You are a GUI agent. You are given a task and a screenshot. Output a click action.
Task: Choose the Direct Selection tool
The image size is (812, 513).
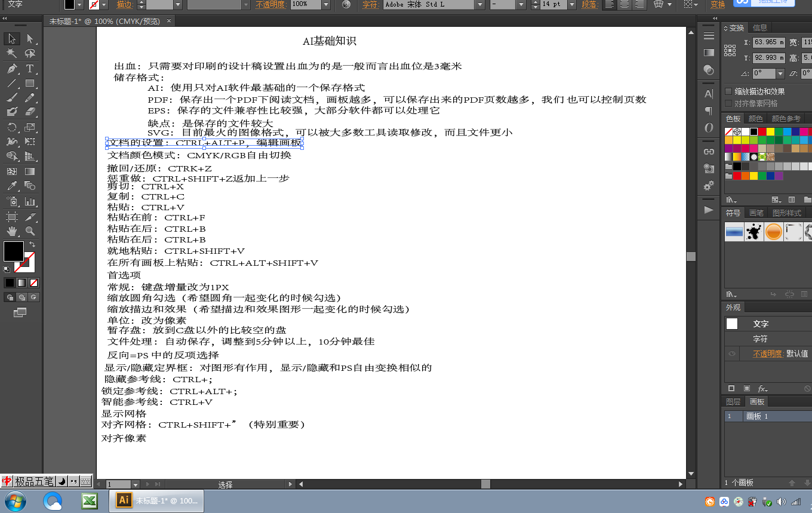(30, 39)
